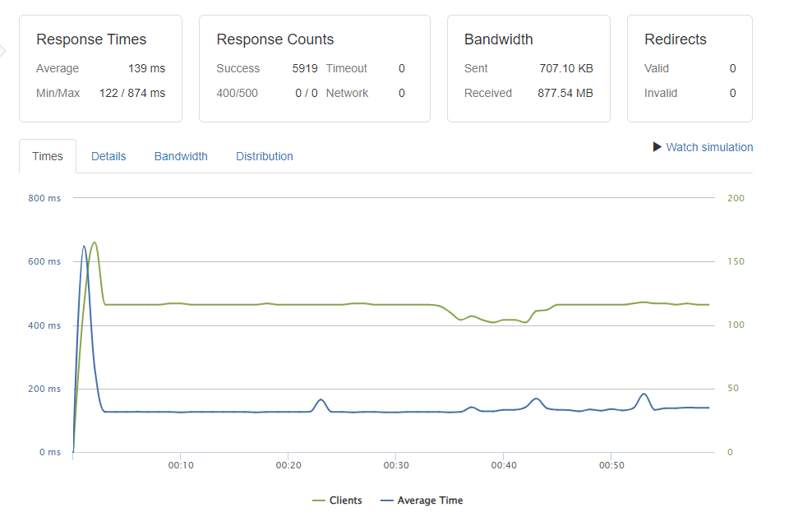Click the 00:30 time axis label
812x521 pixels.
coord(395,465)
